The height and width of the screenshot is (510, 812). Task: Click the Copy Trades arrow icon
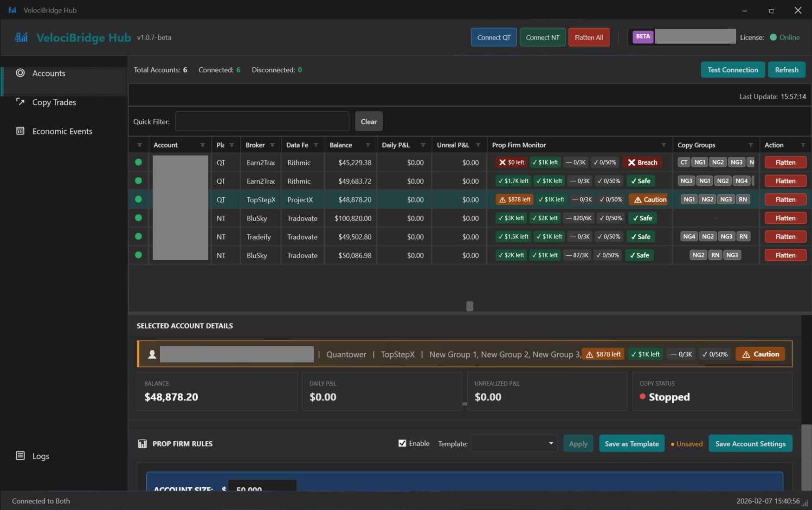point(20,102)
